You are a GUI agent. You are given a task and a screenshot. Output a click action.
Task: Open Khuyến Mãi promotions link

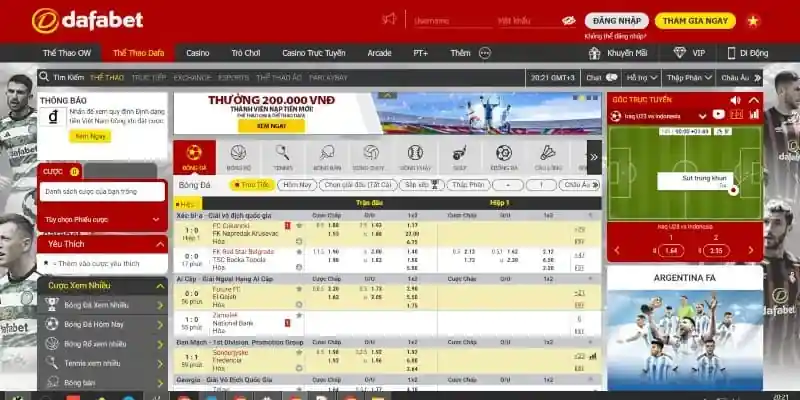pos(618,53)
